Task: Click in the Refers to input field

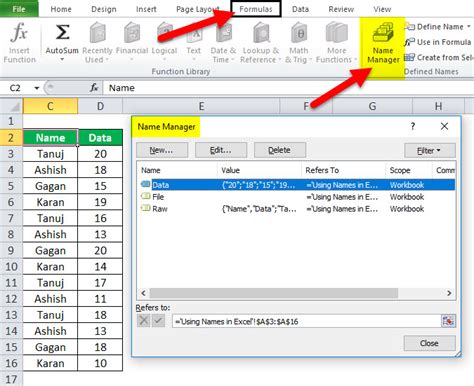Action: (307, 321)
